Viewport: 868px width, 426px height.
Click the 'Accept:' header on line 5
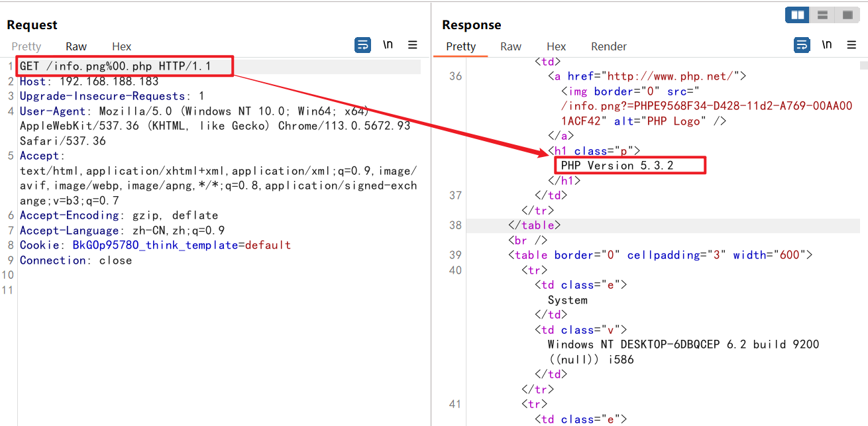pyautogui.click(x=42, y=156)
